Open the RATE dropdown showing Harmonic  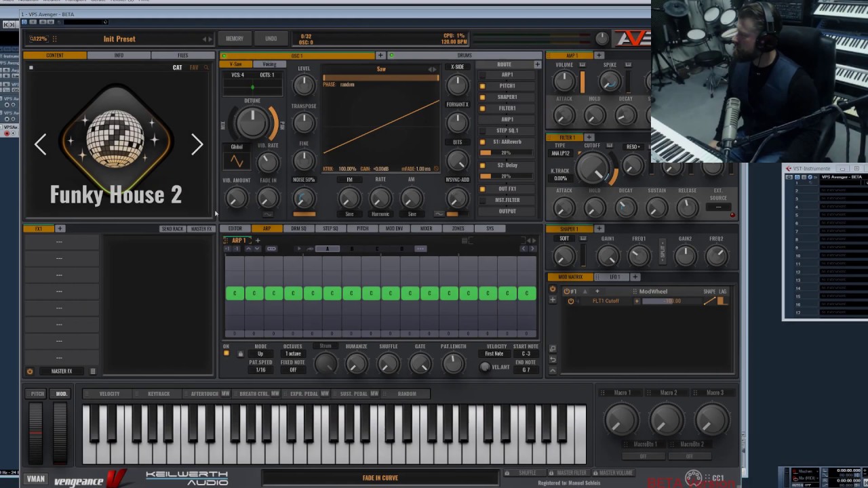point(380,214)
